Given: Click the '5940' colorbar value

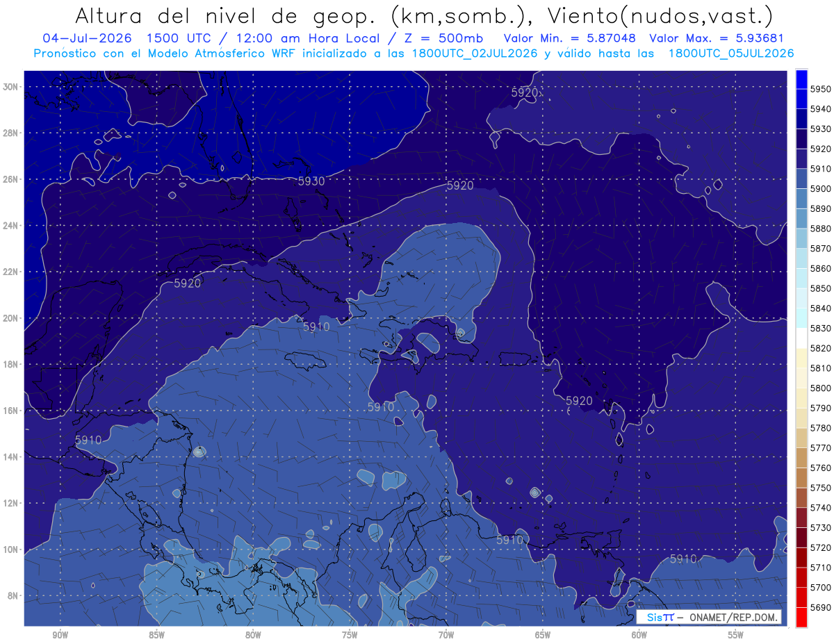Looking at the screenshot, I should pos(820,109).
